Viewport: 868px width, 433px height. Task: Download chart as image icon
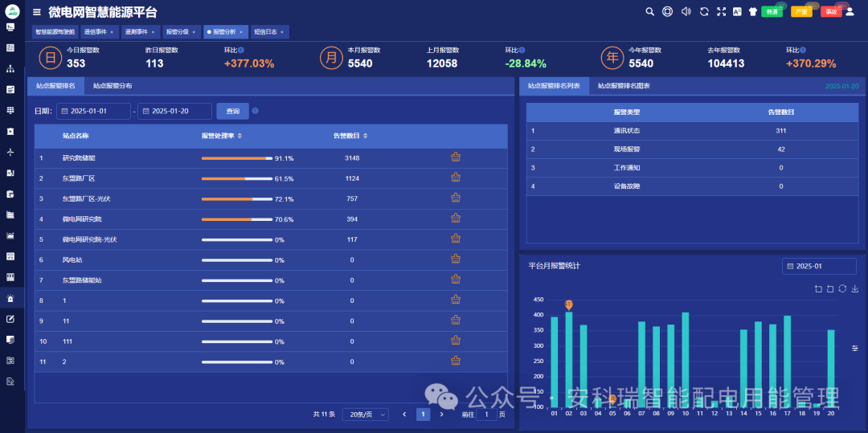(854, 288)
